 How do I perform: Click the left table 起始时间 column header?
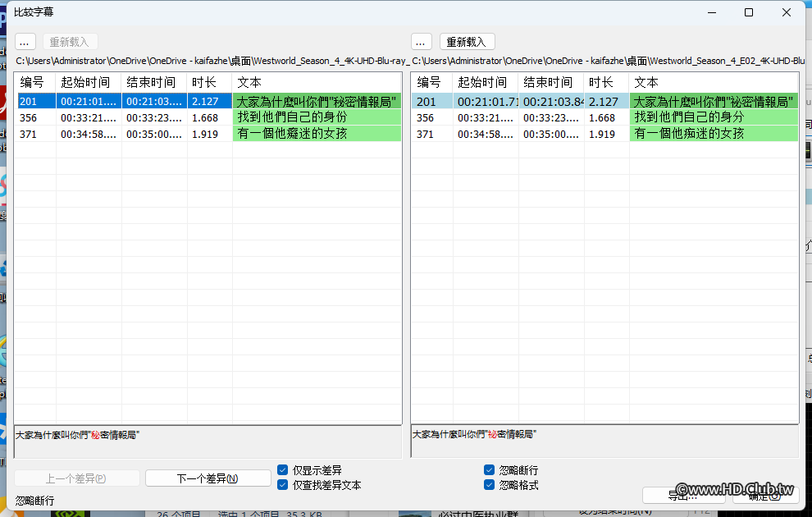(89, 82)
